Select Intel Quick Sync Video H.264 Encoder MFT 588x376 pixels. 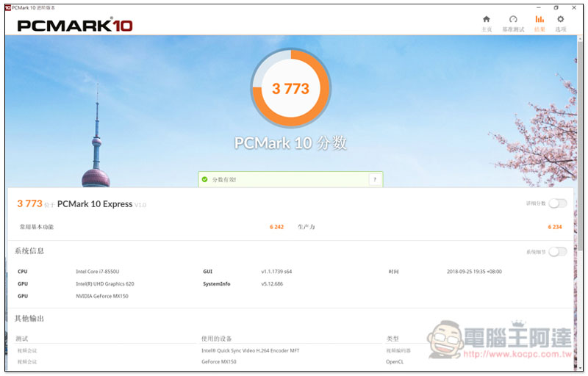(250, 351)
